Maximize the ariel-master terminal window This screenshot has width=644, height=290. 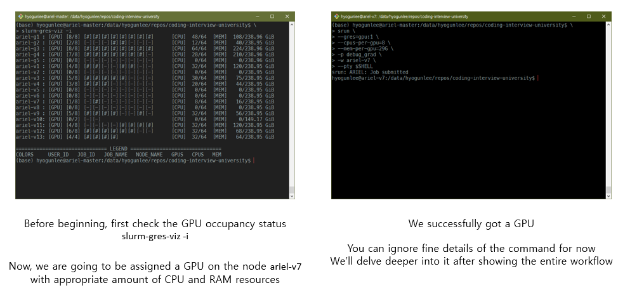[x=271, y=16]
